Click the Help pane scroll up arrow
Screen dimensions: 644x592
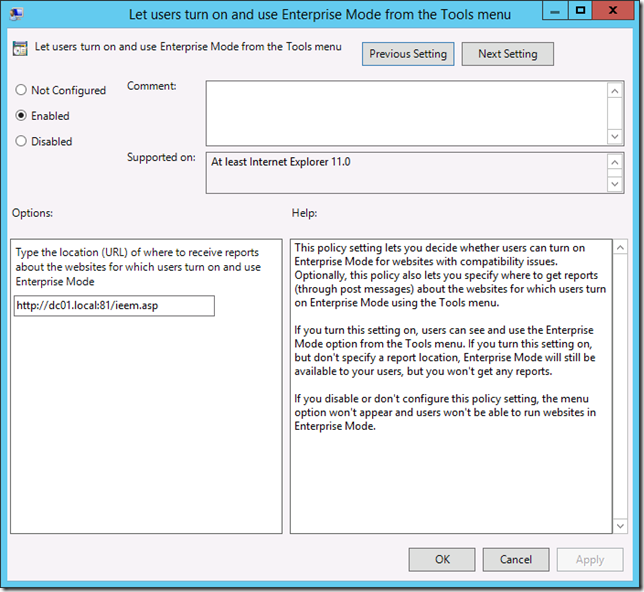pyautogui.click(x=621, y=247)
